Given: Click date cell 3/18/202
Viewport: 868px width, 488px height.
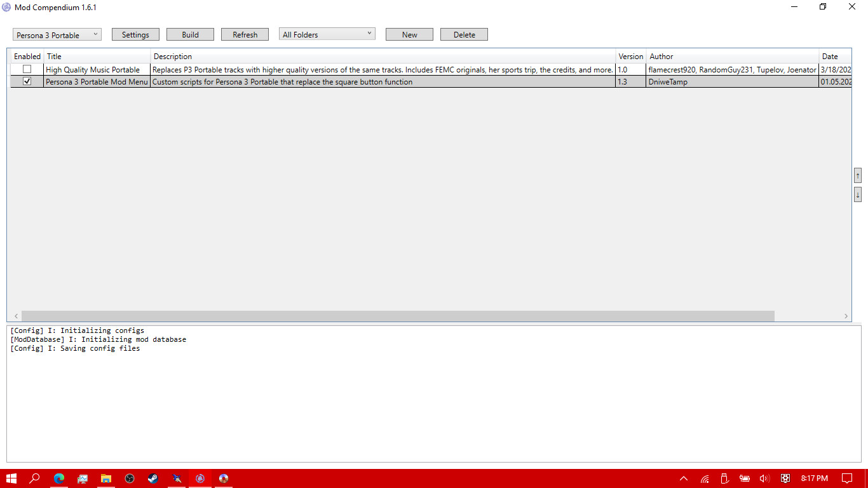Looking at the screenshot, I should pos(836,70).
